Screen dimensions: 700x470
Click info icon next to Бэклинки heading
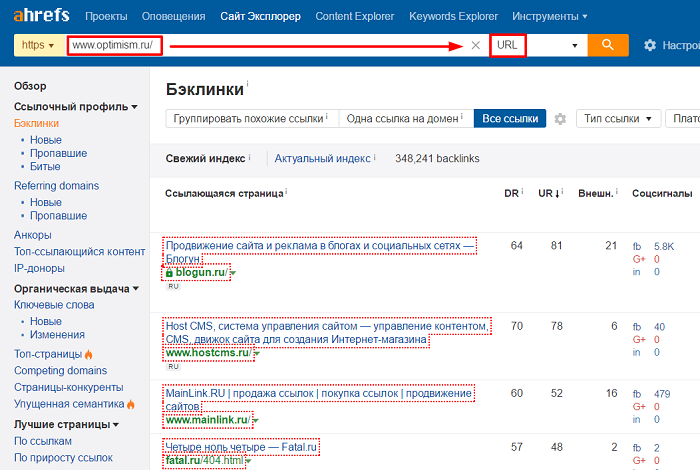[x=247, y=83]
